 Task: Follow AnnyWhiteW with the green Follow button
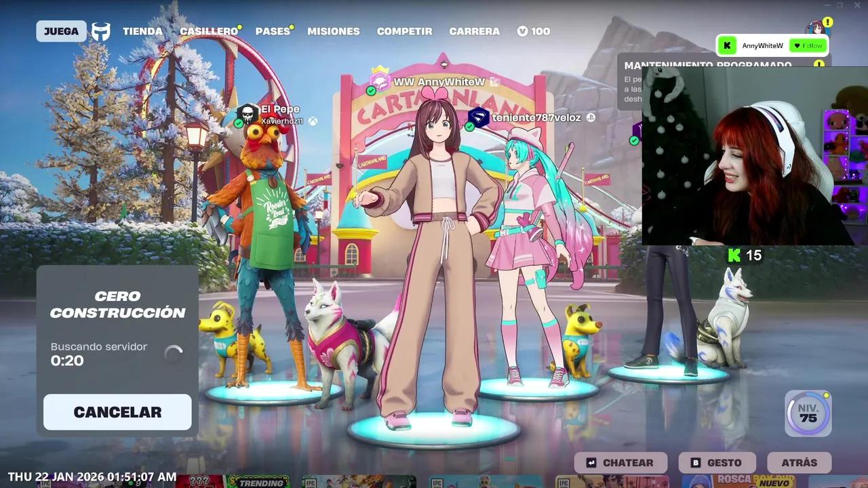pyautogui.click(x=808, y=45)
